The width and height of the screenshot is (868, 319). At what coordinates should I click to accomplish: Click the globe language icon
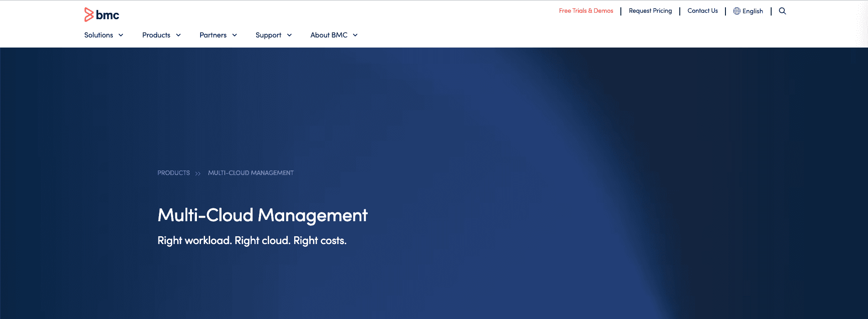point(736,11)
